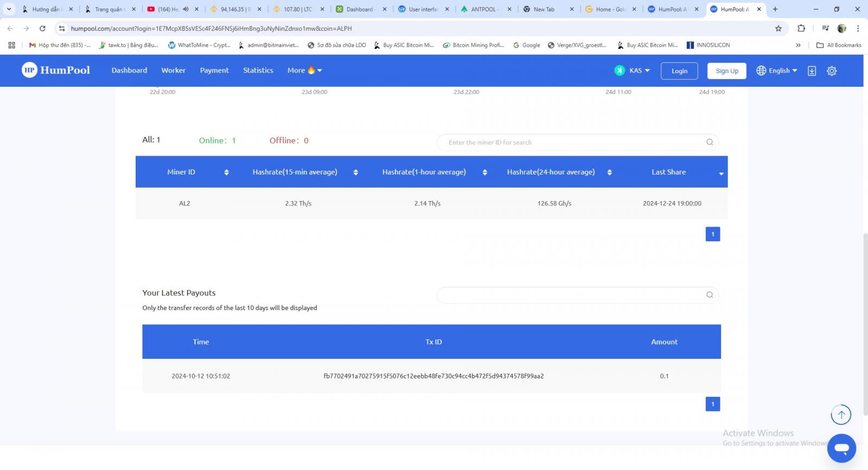Open a new browser tab

(x=775, y=9)
